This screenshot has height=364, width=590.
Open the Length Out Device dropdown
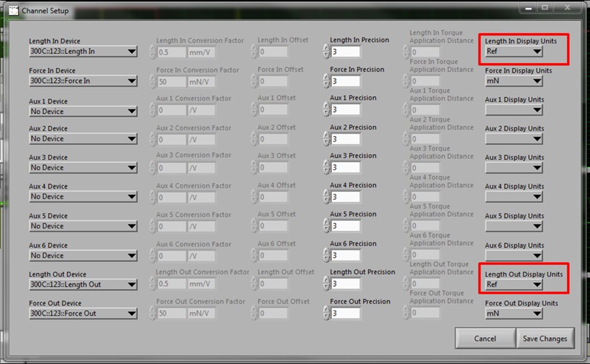click(x=83, y=284)
